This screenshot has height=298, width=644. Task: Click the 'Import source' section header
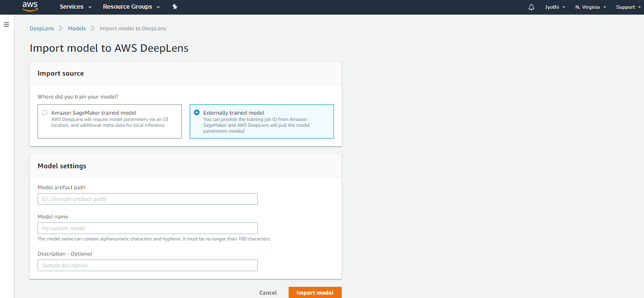point(61,73)
